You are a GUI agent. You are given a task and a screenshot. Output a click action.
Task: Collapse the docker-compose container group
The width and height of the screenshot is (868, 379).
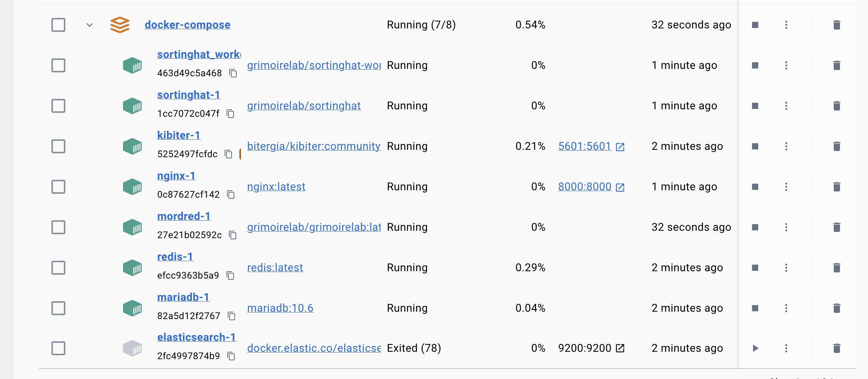pyautogui.click(x=89, y=25)
